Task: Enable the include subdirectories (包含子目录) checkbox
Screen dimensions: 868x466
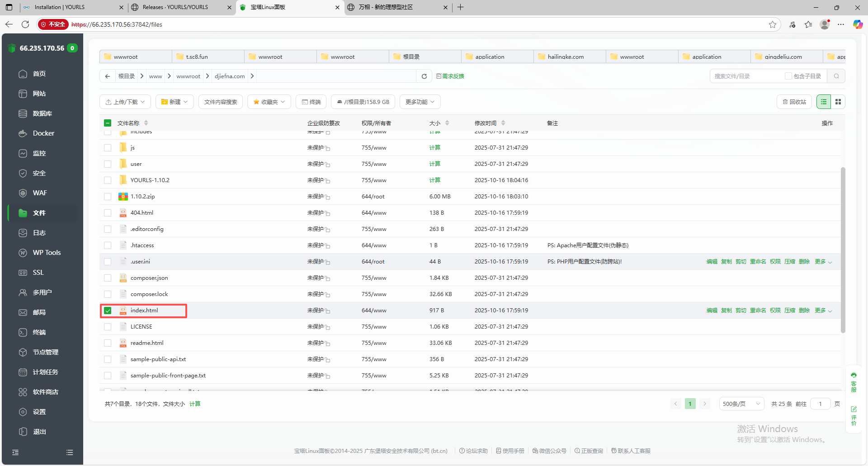Action: click(788, 76)
